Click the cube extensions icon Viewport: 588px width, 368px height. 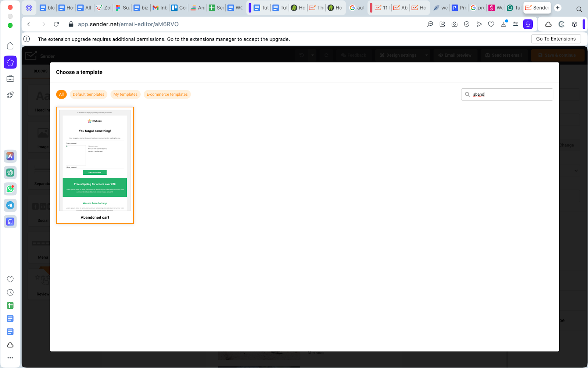tap(574, 24)
